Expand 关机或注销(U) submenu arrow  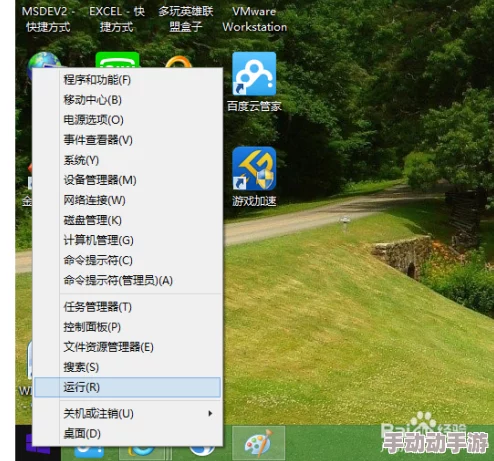[210, 414]
